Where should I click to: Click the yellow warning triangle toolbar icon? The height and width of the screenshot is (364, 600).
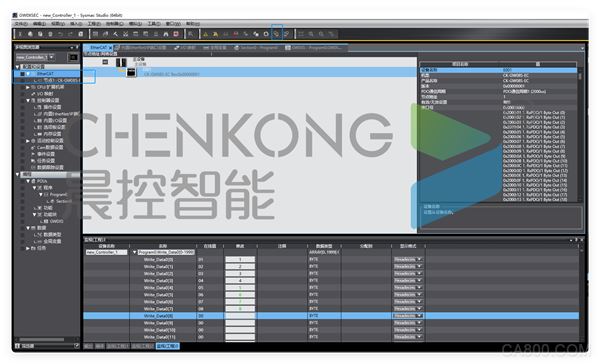(205, 34)
